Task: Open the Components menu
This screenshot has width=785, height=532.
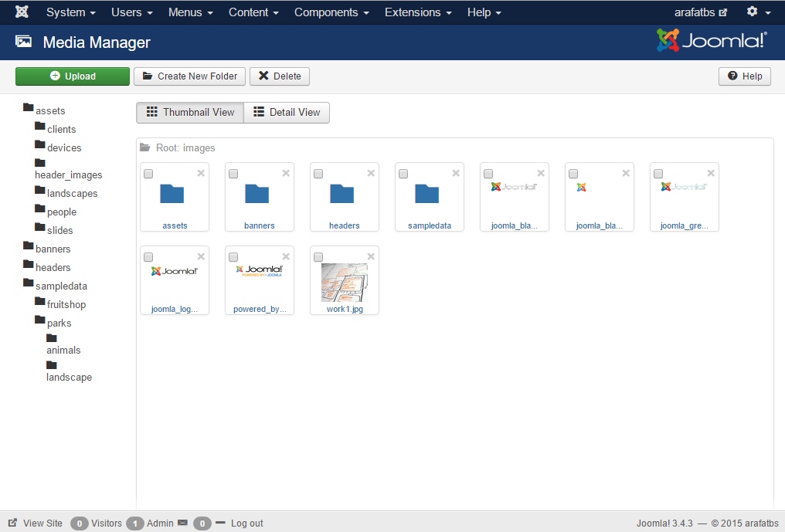Action: click(331, 12)
